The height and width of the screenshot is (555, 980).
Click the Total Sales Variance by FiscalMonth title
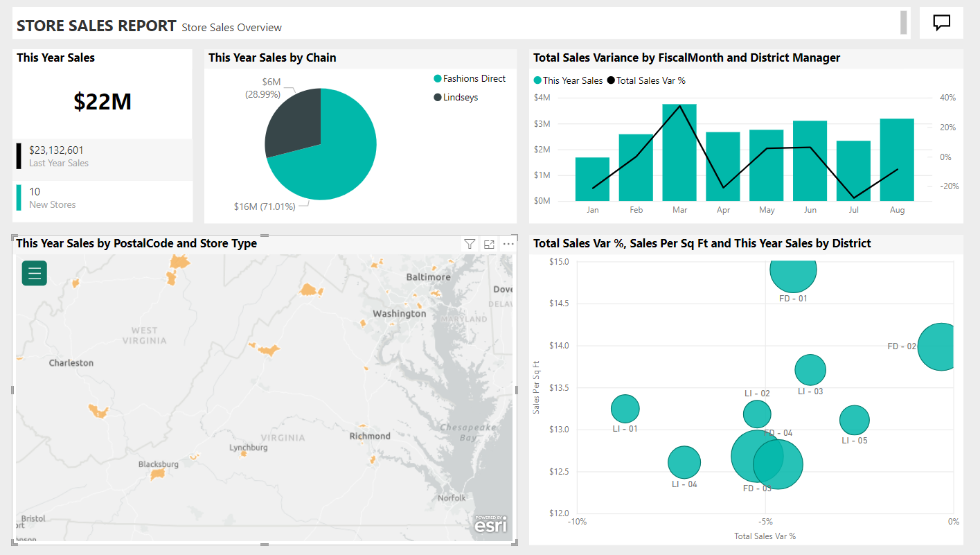(x=687, y=58)
